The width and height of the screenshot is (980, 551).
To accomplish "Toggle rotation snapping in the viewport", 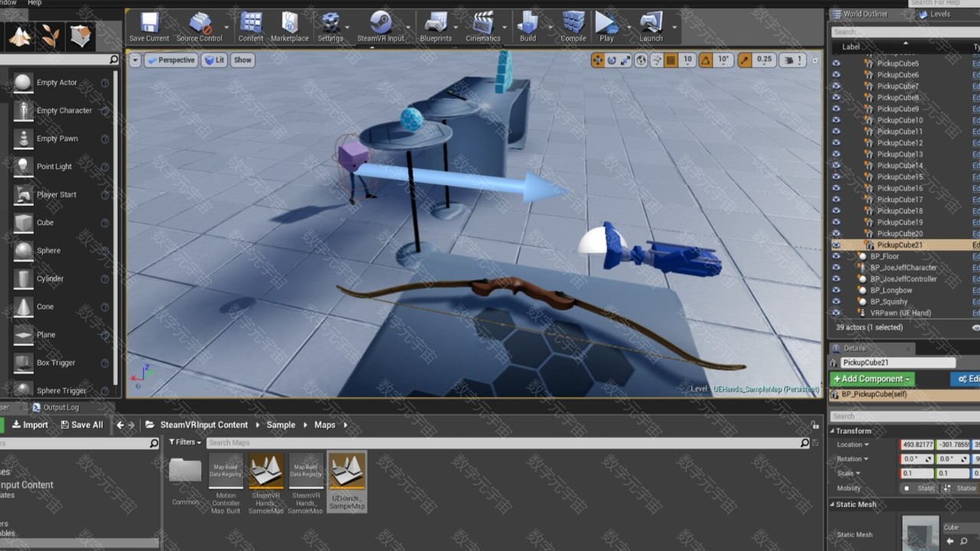I will click(x=706, y=60).
